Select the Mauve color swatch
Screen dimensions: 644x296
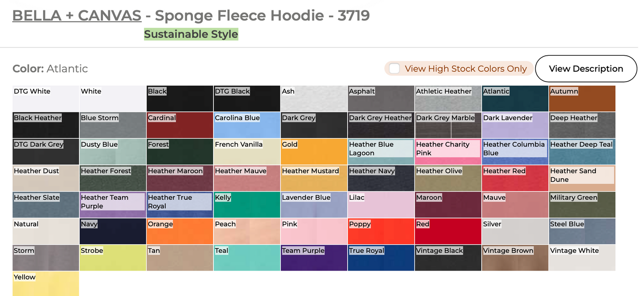click(515, 204)
